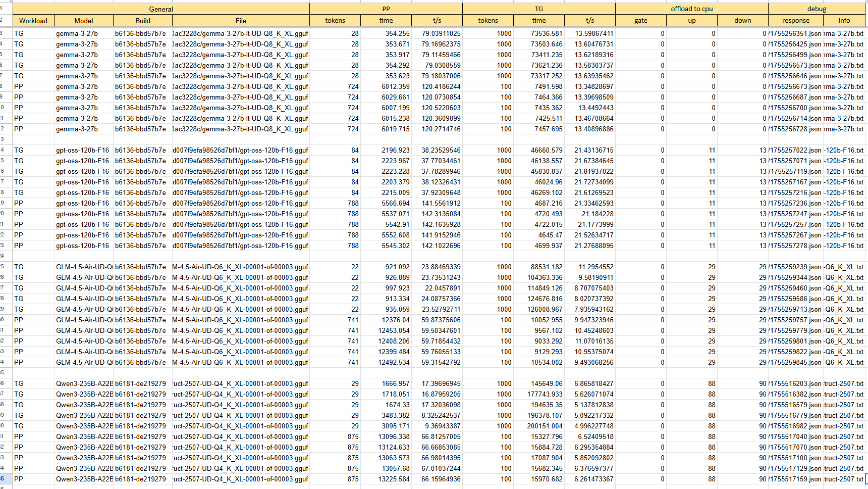Click the response column header

pos(796,21)
